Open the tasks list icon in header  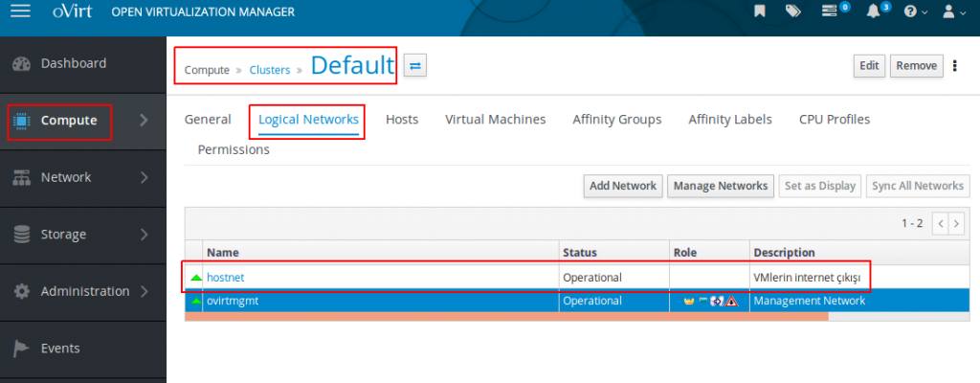tap(830, 11)
